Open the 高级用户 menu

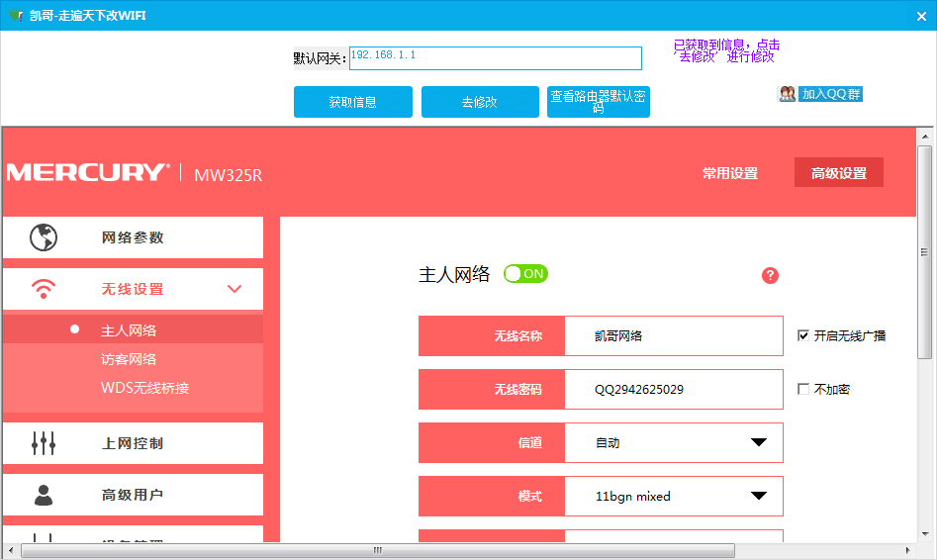point(133,495)
